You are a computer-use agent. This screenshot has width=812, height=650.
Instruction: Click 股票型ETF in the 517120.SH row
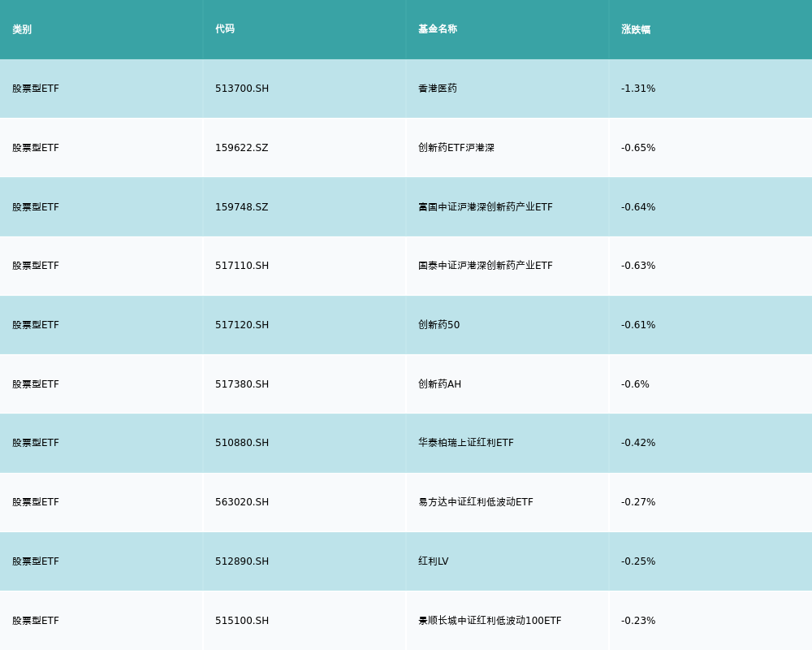pos(36,325)
